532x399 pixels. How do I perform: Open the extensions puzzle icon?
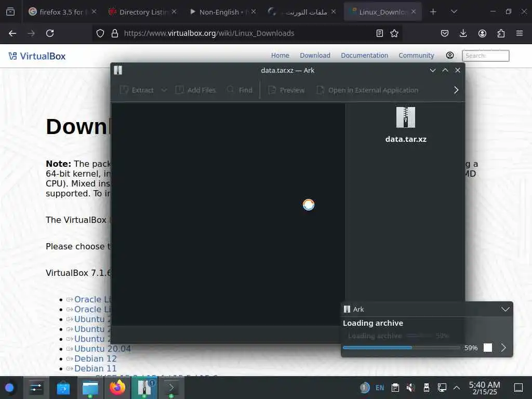coord(501,33)
